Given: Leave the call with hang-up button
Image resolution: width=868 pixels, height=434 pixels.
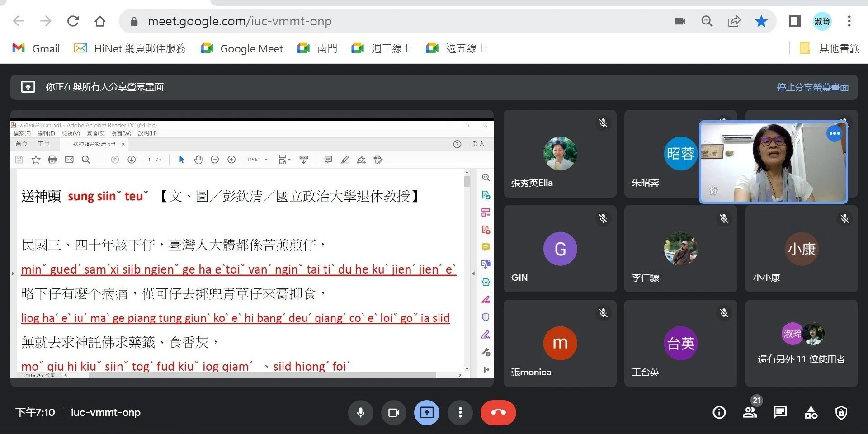Looking at the screenshot, I should [x=498, y=413].
